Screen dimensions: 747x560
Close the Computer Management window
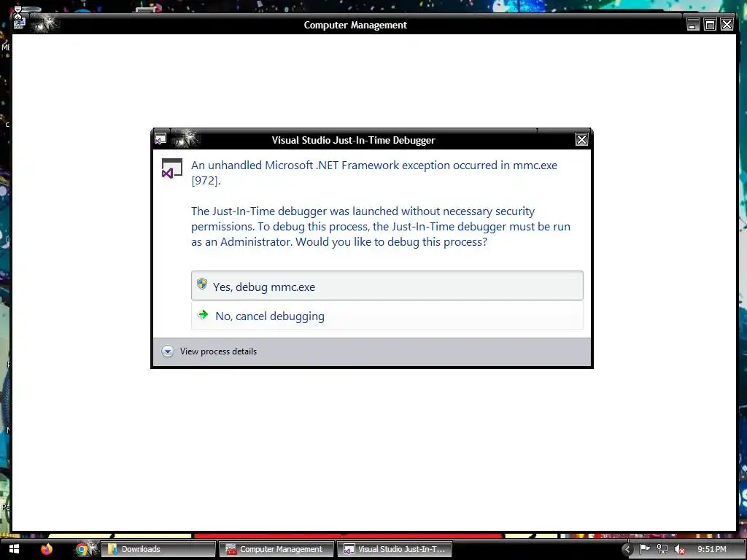coord(727,24)
